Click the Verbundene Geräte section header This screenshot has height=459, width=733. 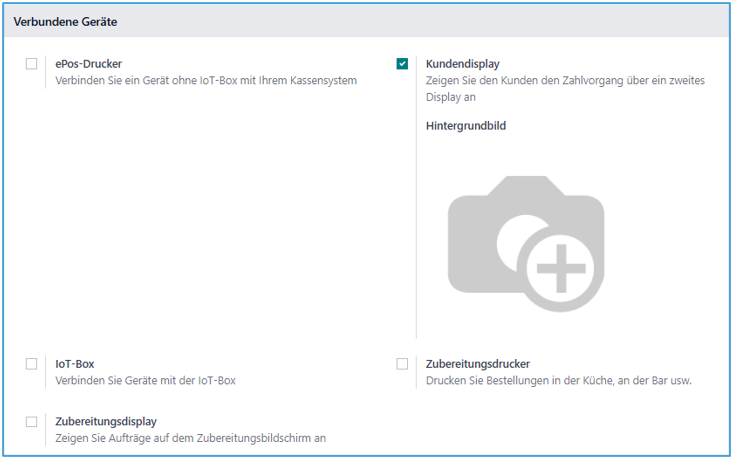[x=65, y=21]
